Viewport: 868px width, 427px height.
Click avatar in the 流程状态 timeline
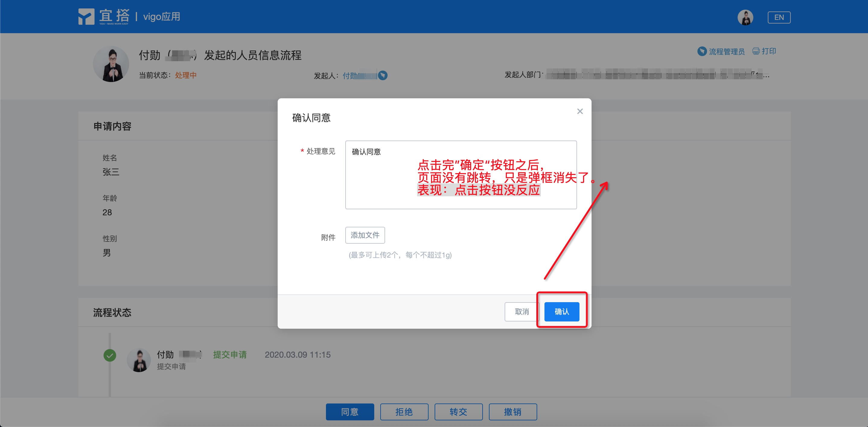[139, 360]
